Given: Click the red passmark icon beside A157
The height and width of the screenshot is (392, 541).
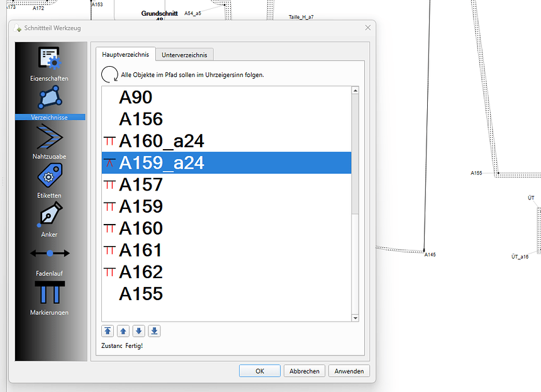Looking at the screenshot, I should pos(109,184).
